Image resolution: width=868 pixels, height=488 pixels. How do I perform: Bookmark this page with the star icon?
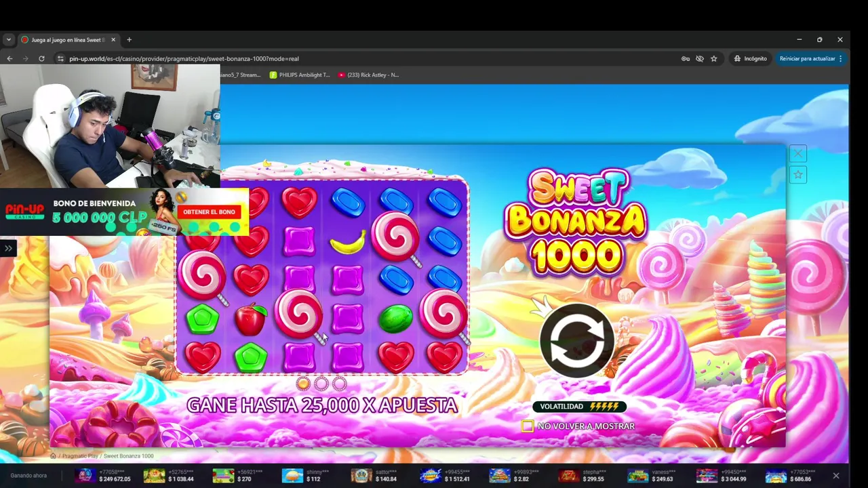click(714, 59)
